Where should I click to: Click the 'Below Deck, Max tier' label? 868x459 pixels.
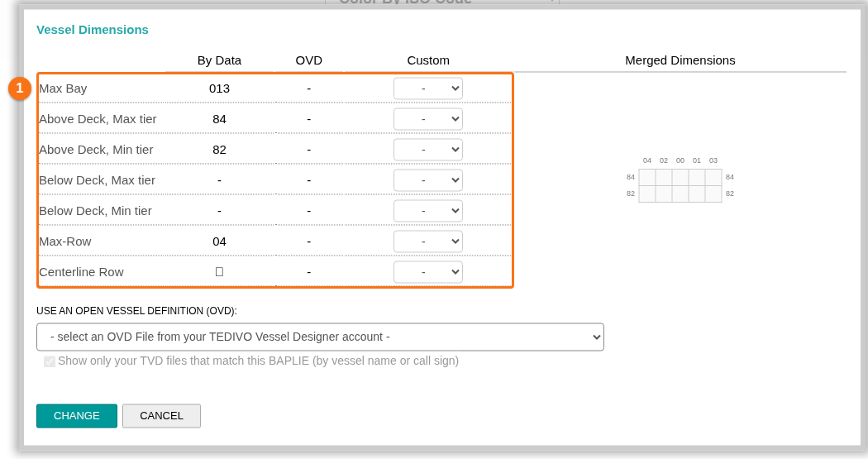click(x=98, y=180)
